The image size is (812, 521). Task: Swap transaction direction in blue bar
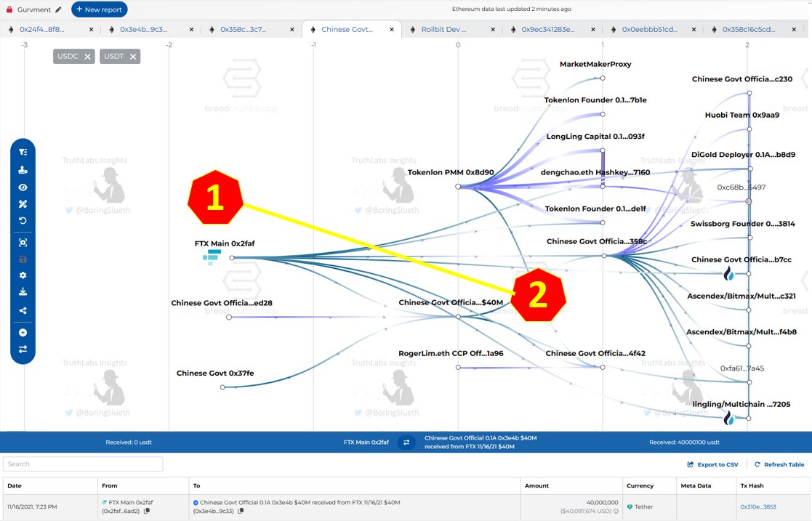(406, 442)
